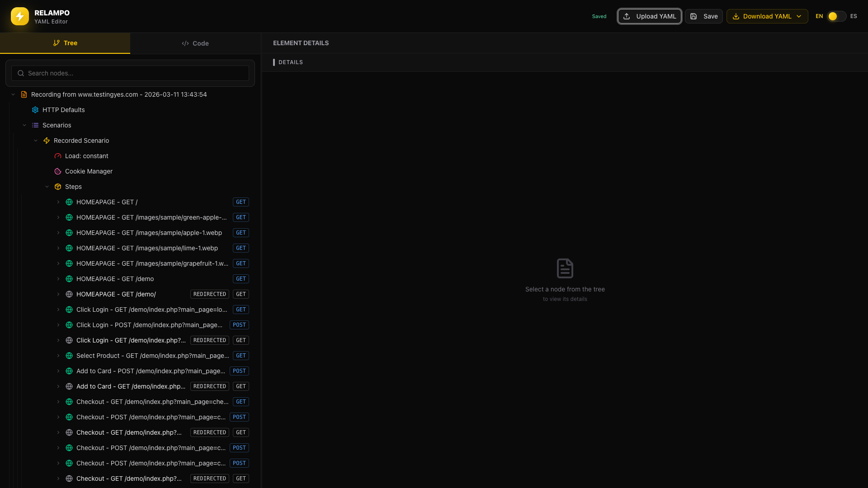The width and height of the screenshot is (868, 488).
Task: Switch to the Code tab
Action: point(195,43)
